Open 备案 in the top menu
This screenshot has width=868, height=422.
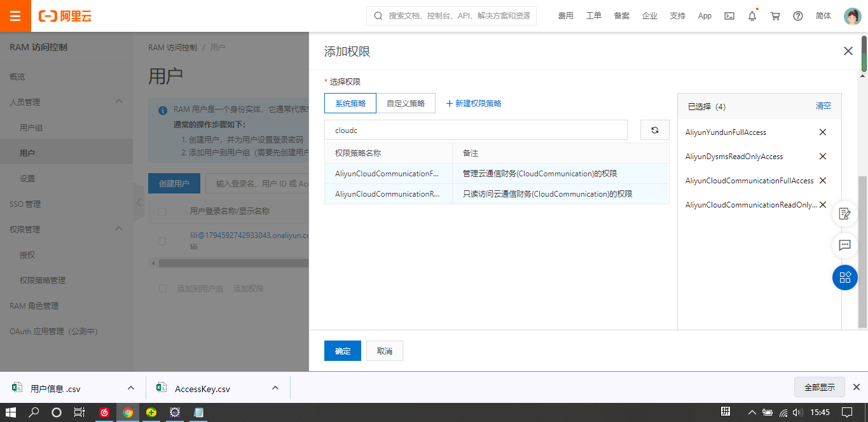point(622,16)
